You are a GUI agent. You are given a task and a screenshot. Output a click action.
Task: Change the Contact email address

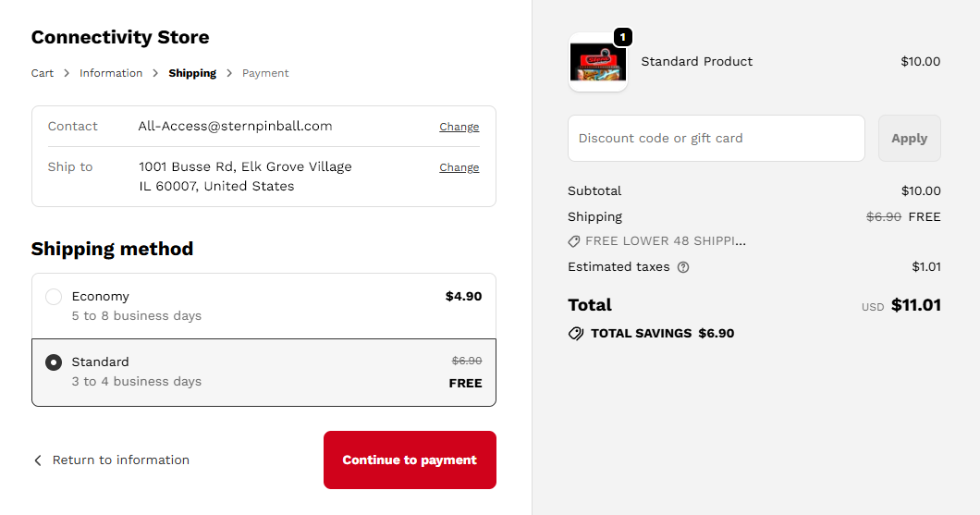[459, 128]
